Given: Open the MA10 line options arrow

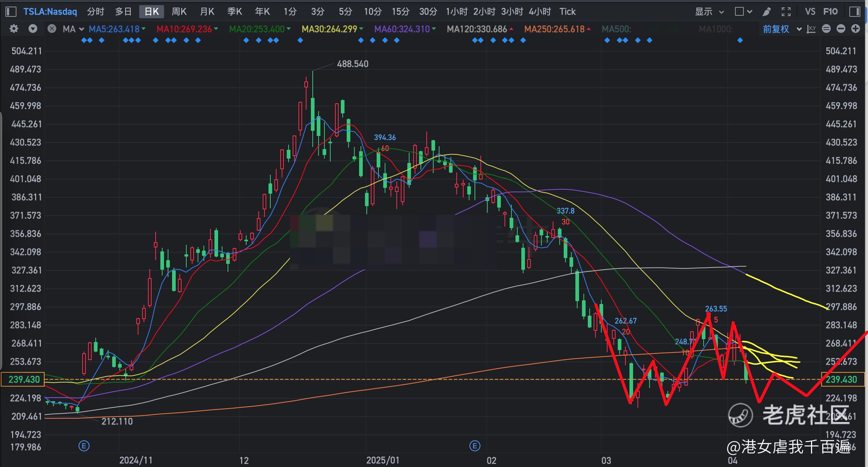Looking at the screenshot, I should tap(216, 29).
